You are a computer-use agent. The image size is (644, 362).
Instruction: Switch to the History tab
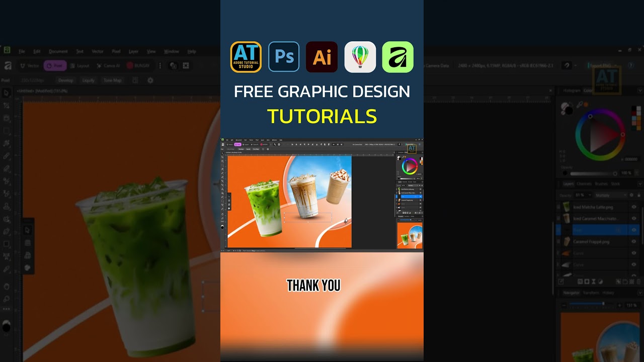(x=608, y=293)
